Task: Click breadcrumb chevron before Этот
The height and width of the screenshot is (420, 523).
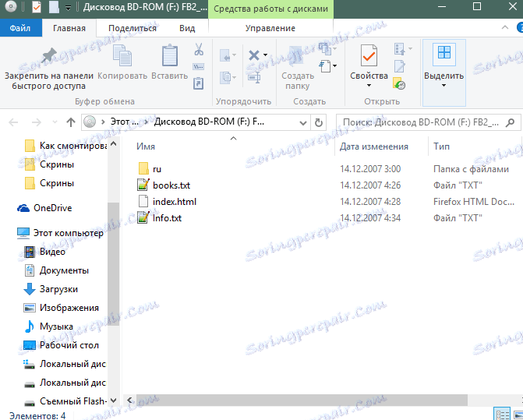Action: tap(103, 122)
